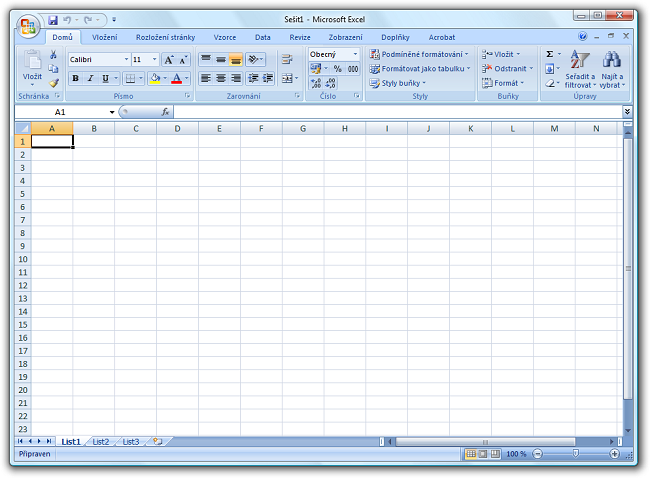The image size is (650, 478).
Task: Decrease the font size
Action: [183, 60]
